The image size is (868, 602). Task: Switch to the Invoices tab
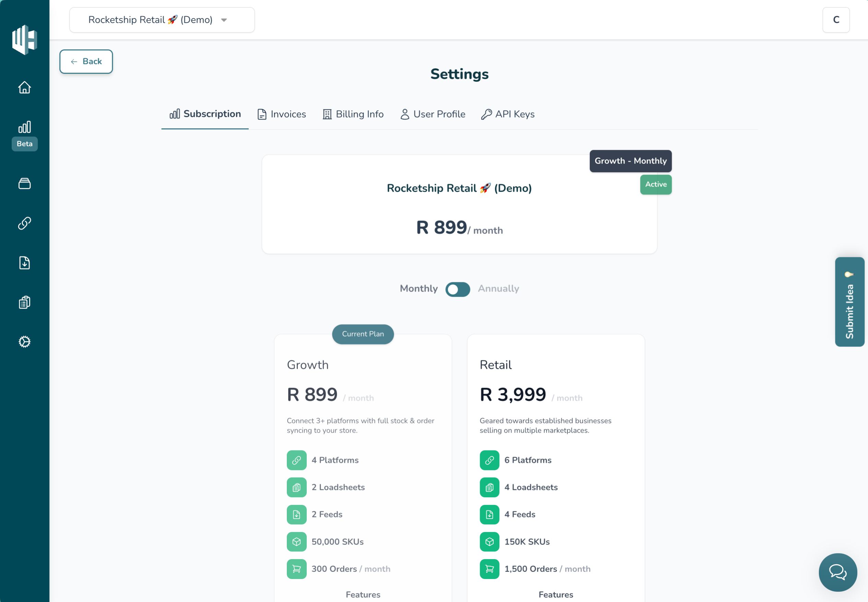(281, 114)
